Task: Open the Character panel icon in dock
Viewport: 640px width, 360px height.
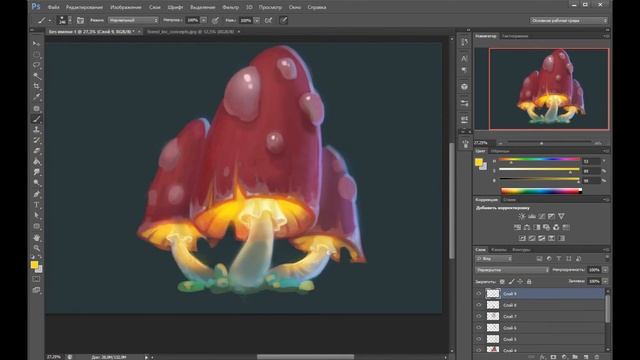Action: click(x=464, y=59)
